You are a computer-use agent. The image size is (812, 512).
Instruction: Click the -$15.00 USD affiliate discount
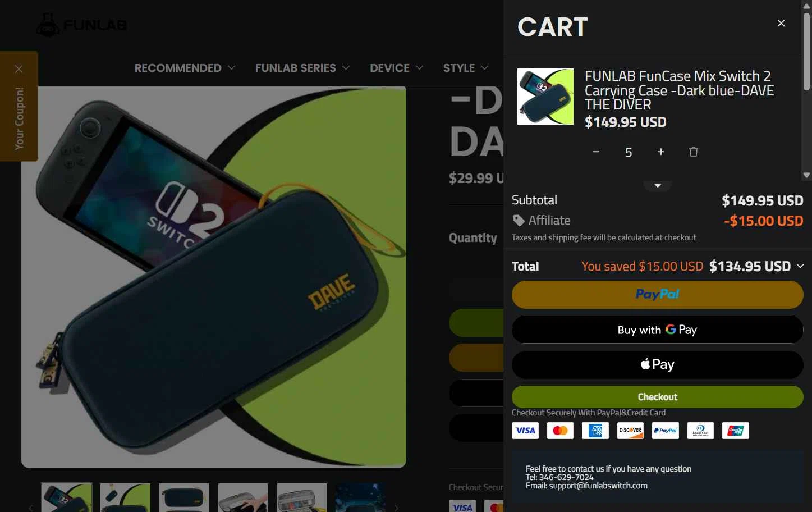click(x=764, y=221)
